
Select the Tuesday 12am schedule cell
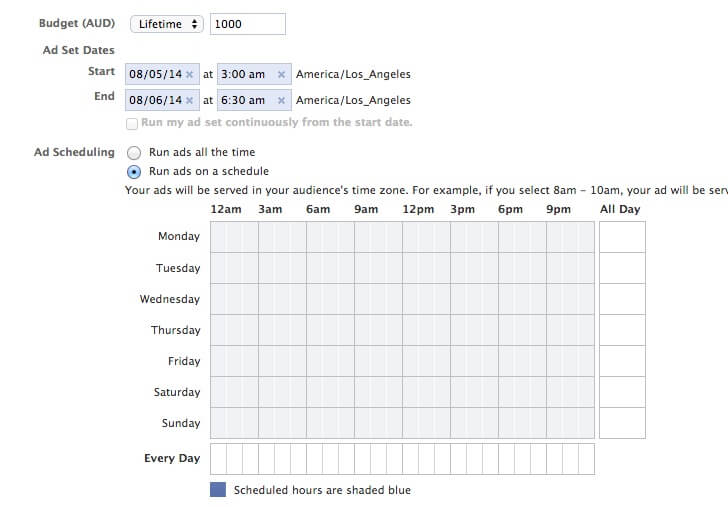point(218,268)
